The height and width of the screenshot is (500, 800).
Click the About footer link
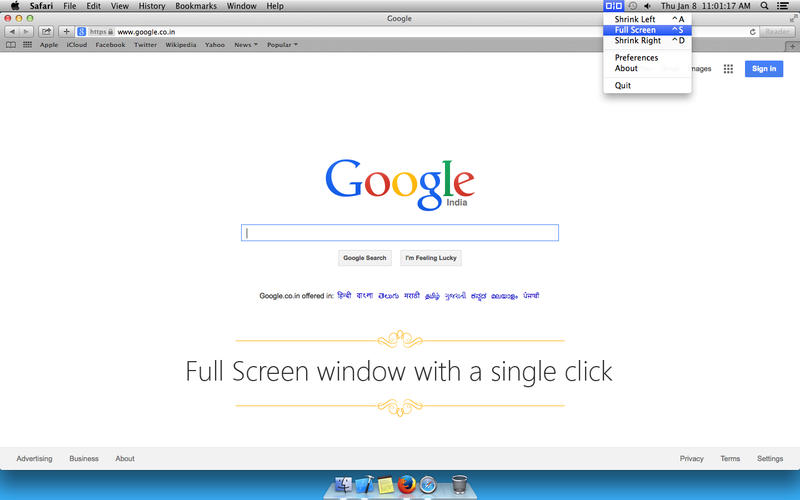pos(125,459)
